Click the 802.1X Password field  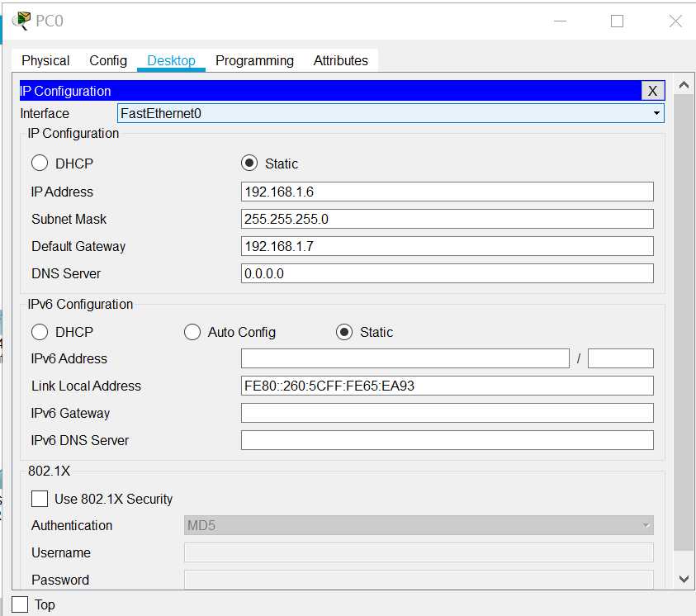pos(419,580)
